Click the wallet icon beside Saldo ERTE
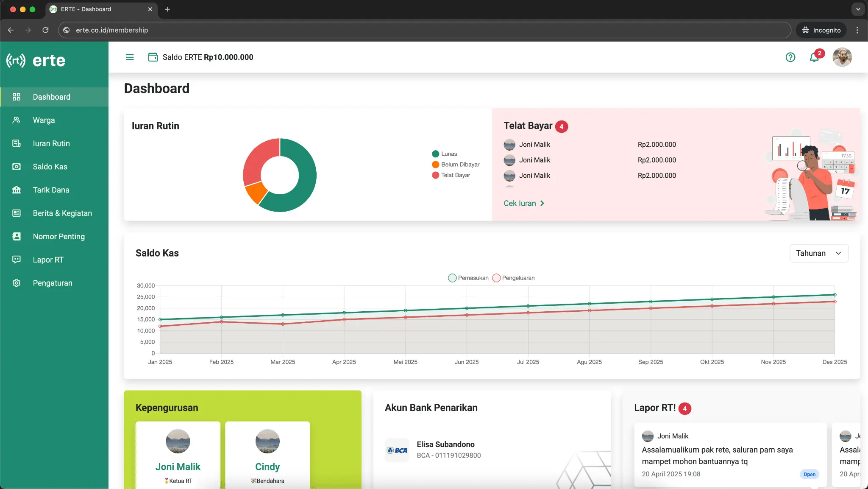This screenshot has width=868, height=489. (x=153, y=57)
